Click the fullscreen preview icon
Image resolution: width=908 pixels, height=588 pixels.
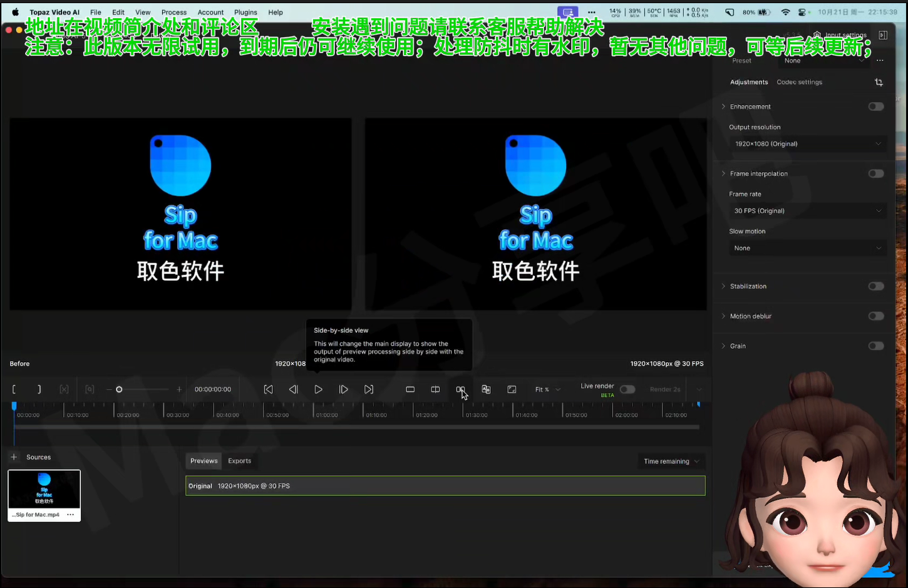512,389
